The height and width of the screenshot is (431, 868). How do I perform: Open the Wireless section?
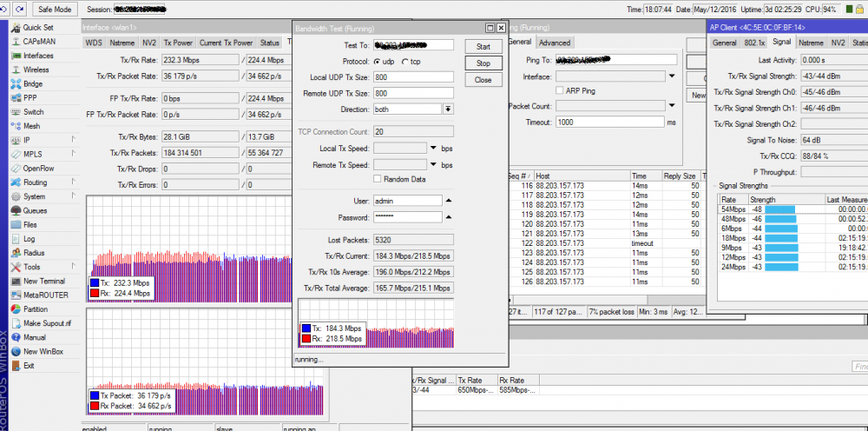pyautogui.click(x=36, y=70)
